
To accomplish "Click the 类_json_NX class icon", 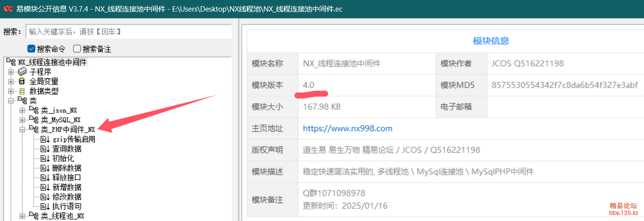I will click(x=34, y=110).
